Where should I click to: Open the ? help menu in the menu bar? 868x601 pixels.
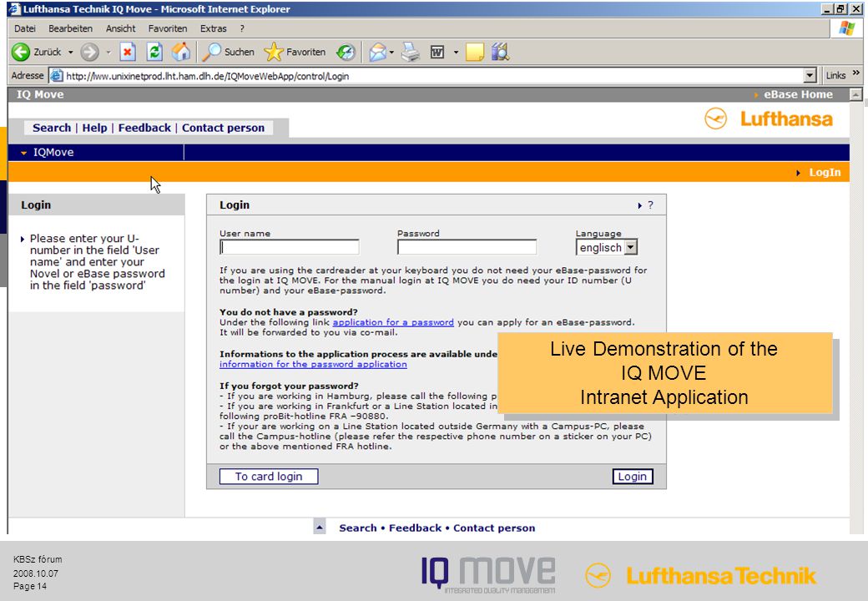click(x=242, y=28)
